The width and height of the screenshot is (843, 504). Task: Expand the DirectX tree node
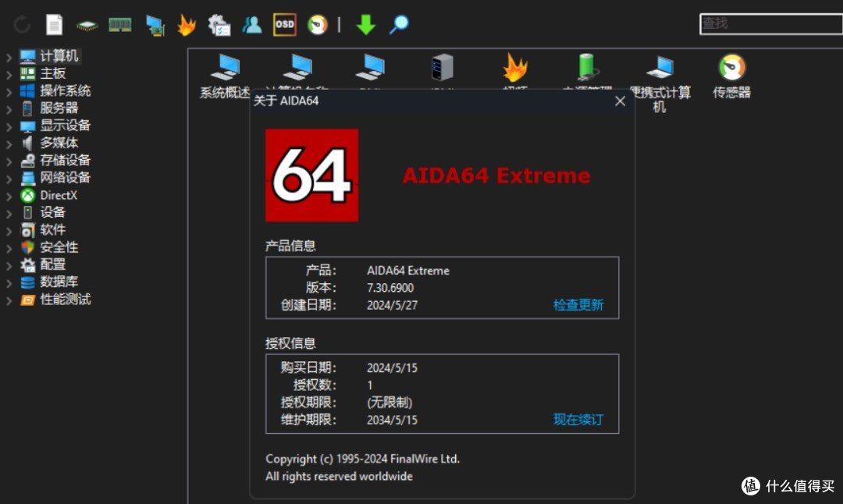[x=9, y=196]
